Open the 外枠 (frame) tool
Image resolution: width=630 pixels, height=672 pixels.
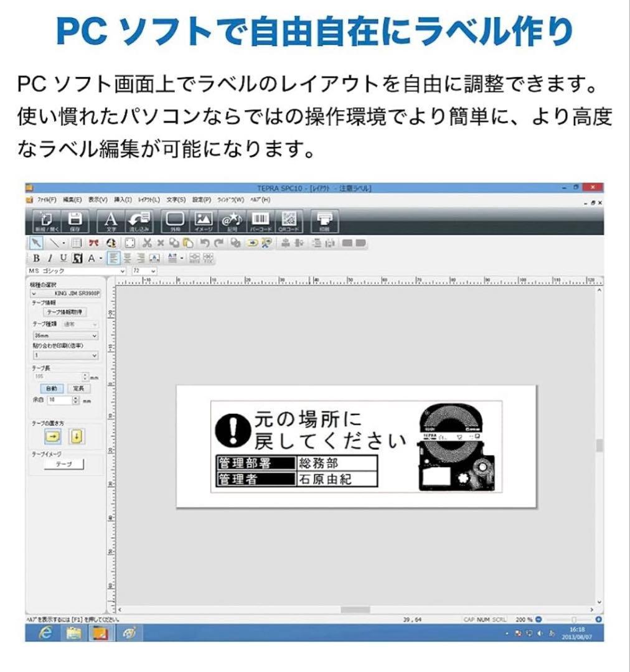pos(174,220)
